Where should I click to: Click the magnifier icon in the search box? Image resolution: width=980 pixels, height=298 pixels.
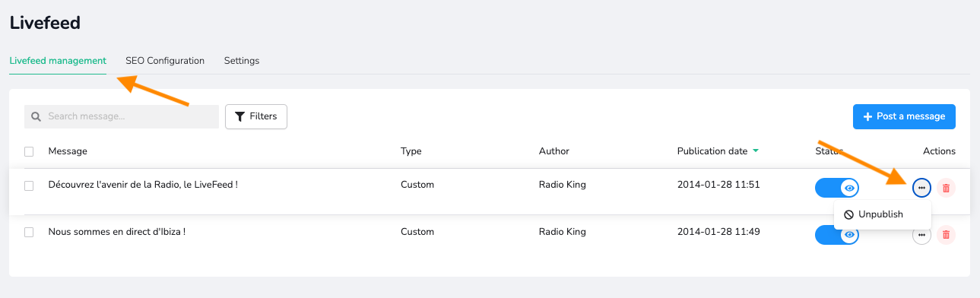pyautogui.click(x=36, y=117)
